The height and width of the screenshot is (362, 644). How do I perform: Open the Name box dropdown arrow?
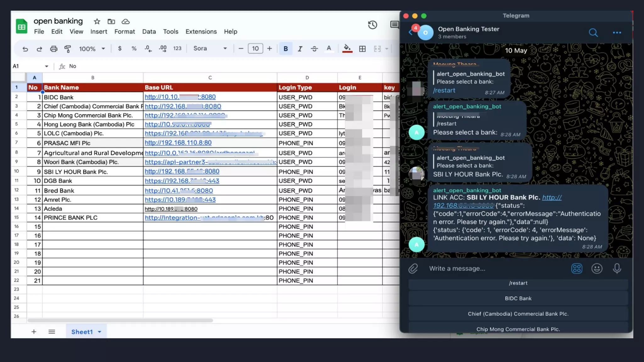(47, 66)
